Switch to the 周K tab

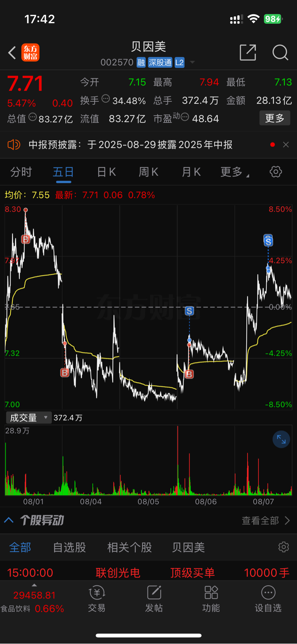point(148,172)
